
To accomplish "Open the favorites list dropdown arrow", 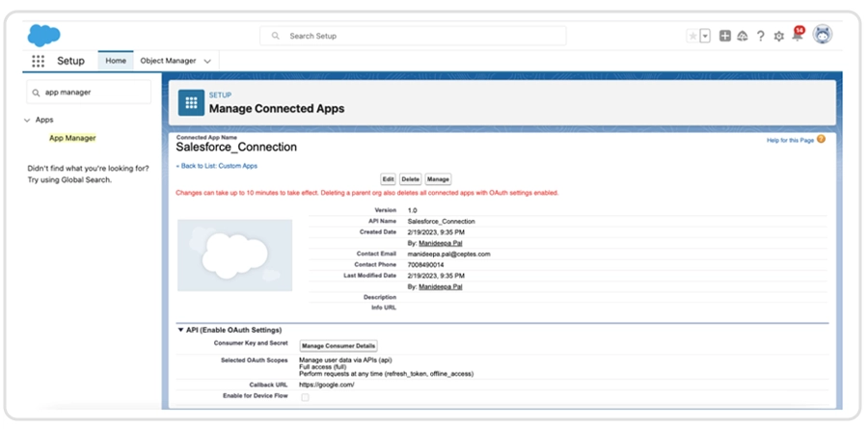I will [705, 36].
